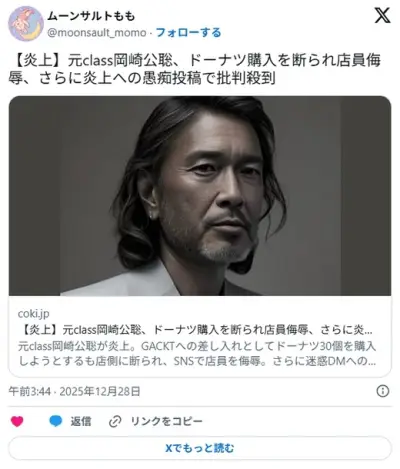Click the 返信 reply label
The width and height of the screenshot is (400, 469).
[x=81, y=421]
